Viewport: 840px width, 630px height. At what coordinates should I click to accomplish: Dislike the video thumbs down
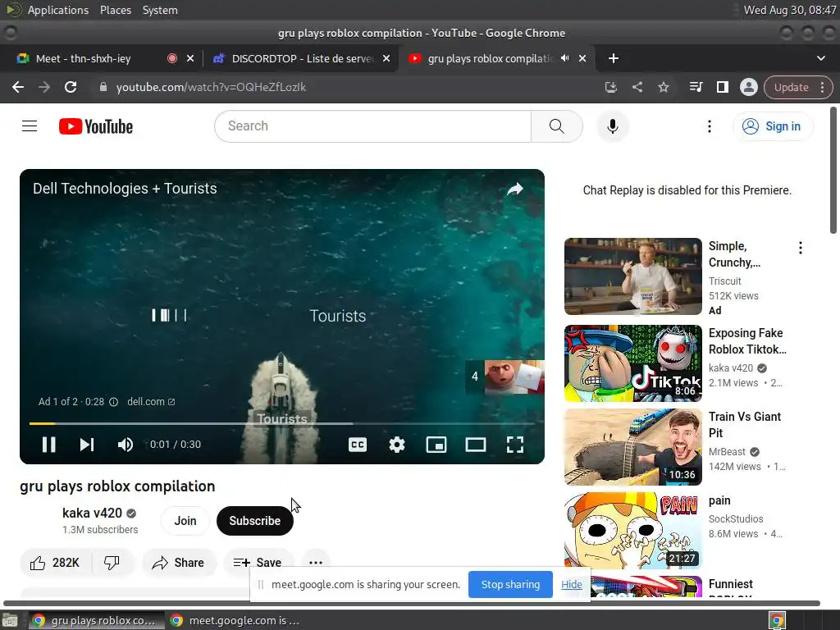tap(112, 563)
